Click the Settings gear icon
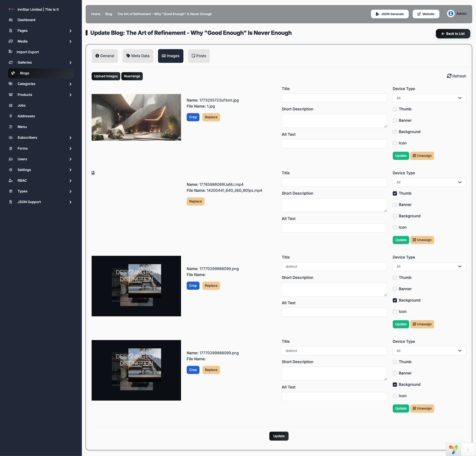Image resolution: width=476 pixels, height=456 pixels. pyautogui.click(x=11, y=170)
